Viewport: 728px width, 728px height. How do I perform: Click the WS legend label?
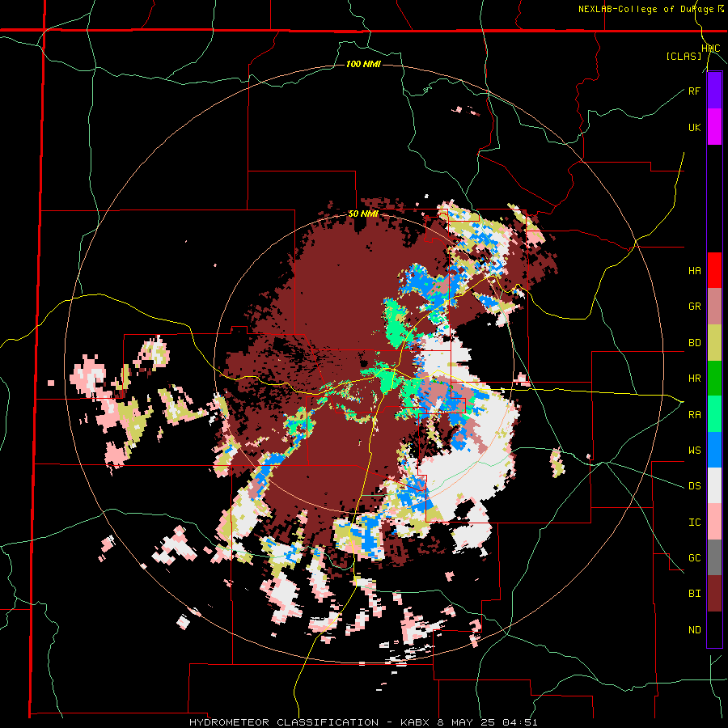pyautogui.click(x=694, y=451)
